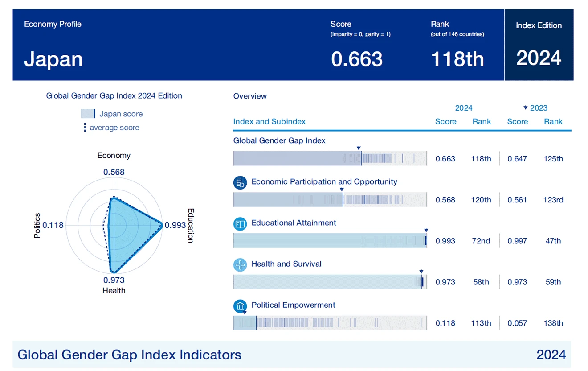Image resolution: width=588 pixels, height=371 pixels.
Task: Click the Global Gender Gap Index bar marker
Action: click(359, 148)
